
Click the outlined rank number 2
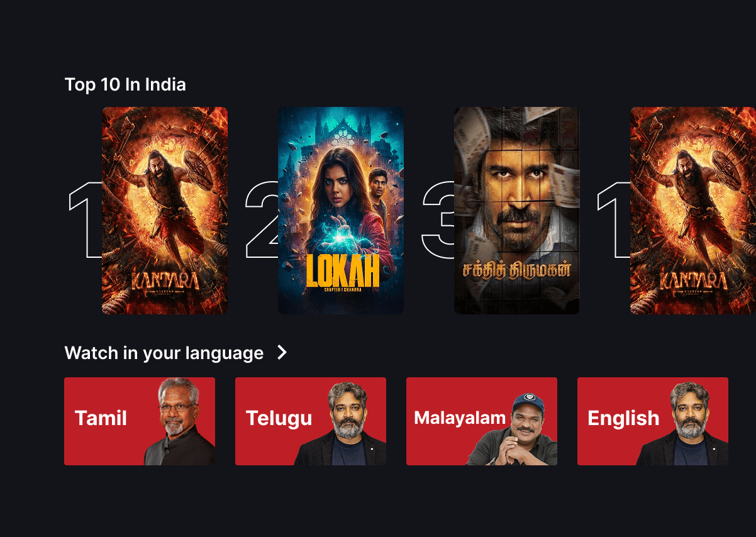[261, 221]
